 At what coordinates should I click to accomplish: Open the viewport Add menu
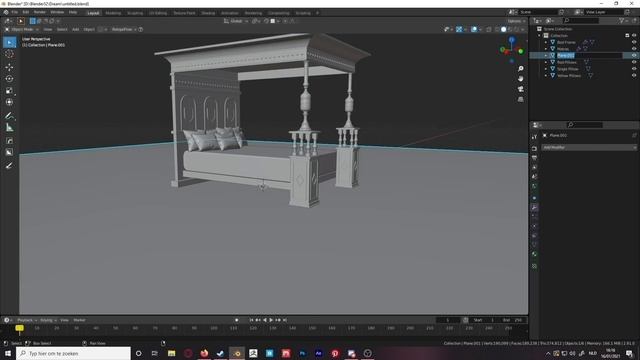76,29
